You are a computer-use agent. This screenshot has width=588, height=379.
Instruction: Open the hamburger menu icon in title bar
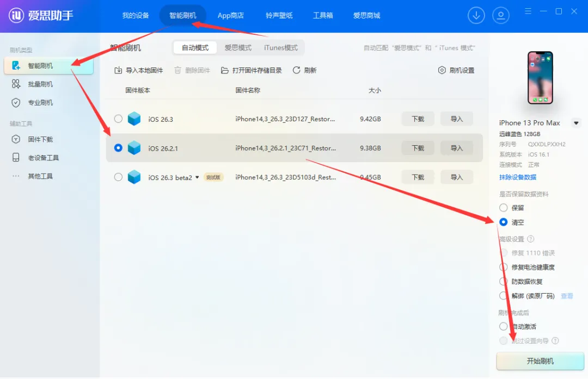(x=528, y=11)
